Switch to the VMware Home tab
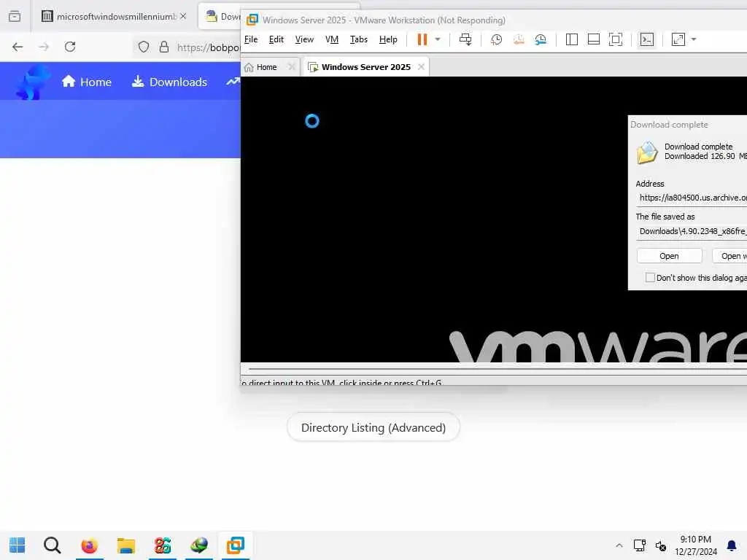This screenshot has height=560, width=747. [x=266, y=67]
